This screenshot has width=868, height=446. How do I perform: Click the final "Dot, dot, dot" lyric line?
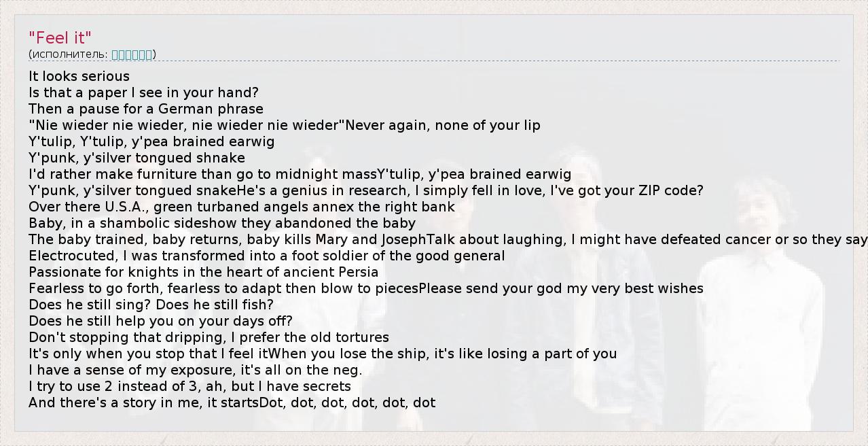[232, 402]
